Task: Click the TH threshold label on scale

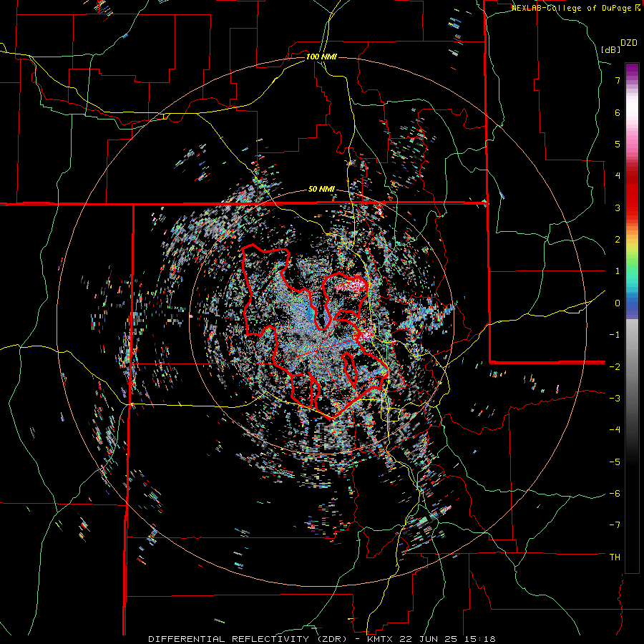Action: coord(615,557)
